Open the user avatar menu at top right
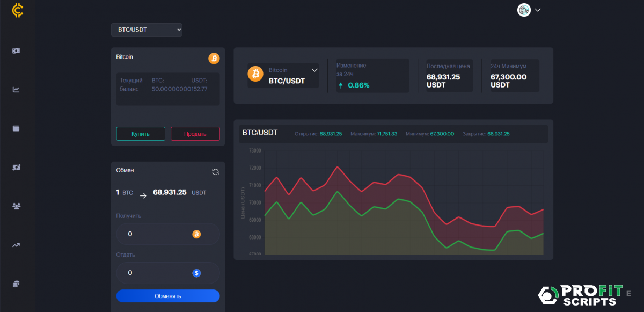 tap(529, 10)
